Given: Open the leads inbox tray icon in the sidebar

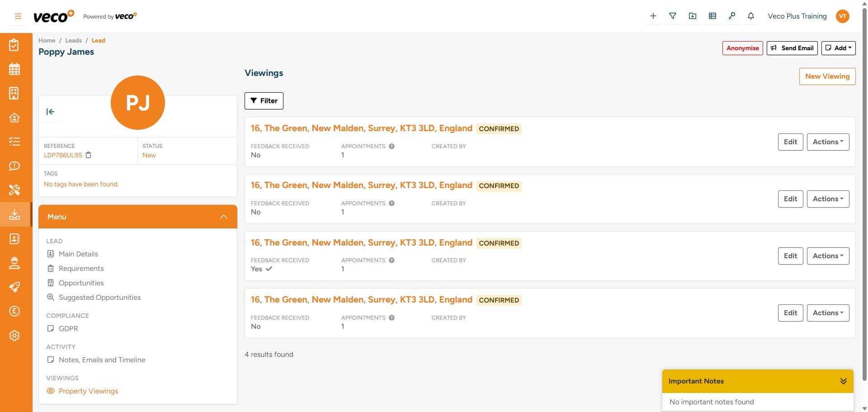Looking at the screenshot, I should pos(14,214).
